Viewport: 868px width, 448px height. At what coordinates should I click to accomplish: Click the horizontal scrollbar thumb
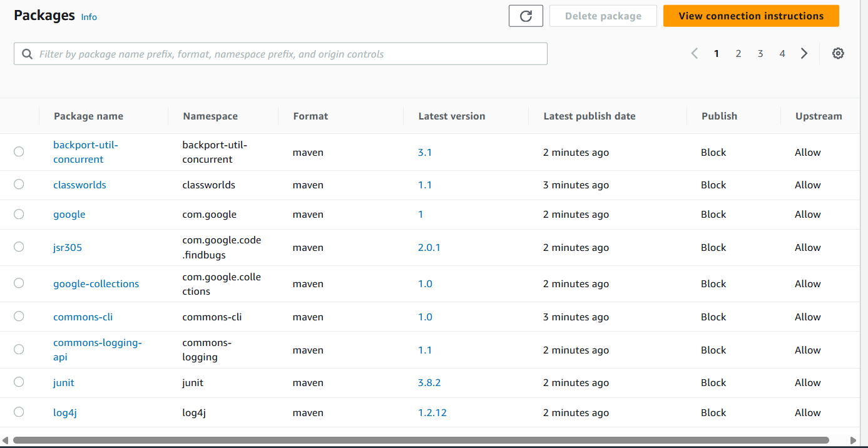coord(421,440)
